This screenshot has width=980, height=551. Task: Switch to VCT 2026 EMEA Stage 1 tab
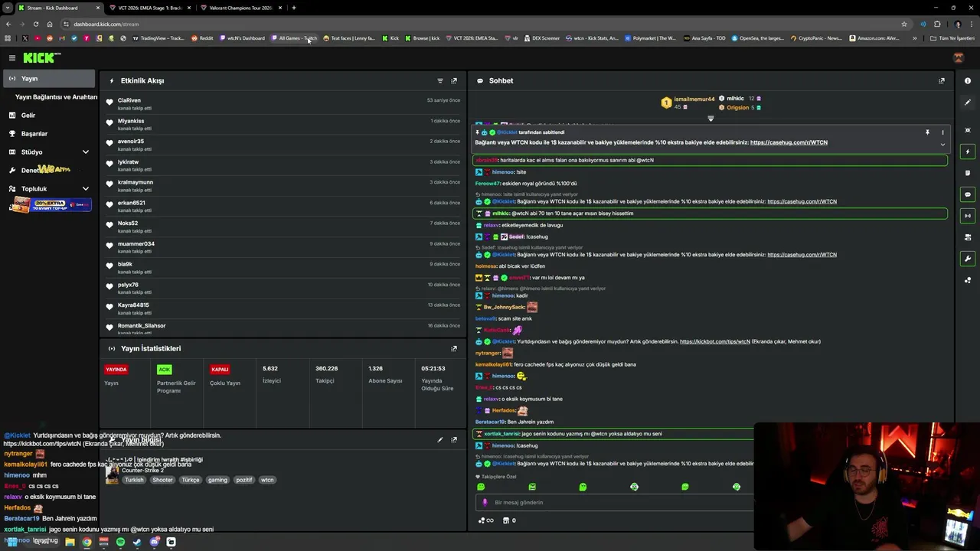click(x=149, y=8)
